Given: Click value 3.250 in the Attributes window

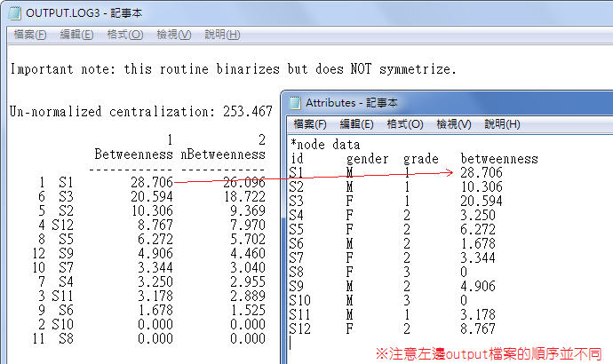Looking at the screenshot, I should point(478,215).
